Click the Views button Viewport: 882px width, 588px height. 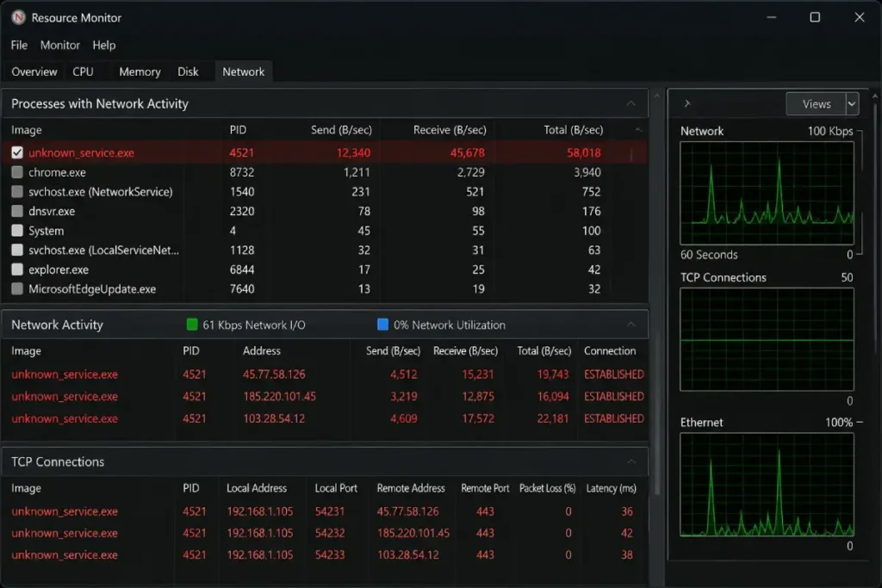(817, 104)
